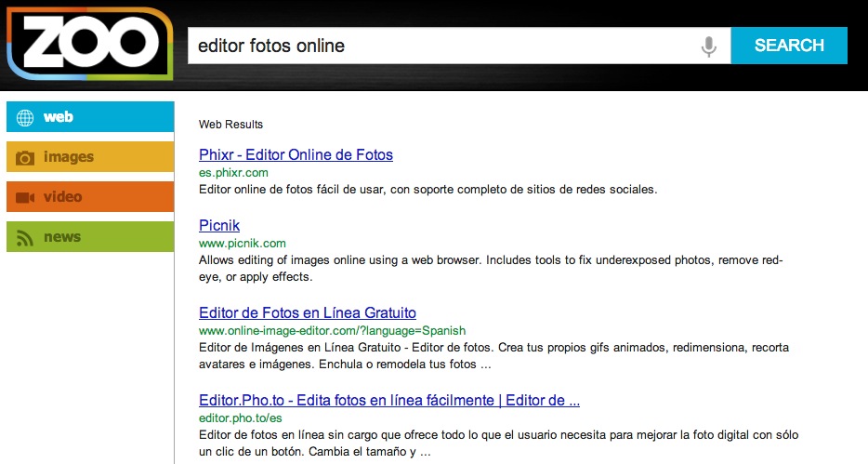
Task: Click the camcorder icon on the video tab
Action: tap(25, 197)
